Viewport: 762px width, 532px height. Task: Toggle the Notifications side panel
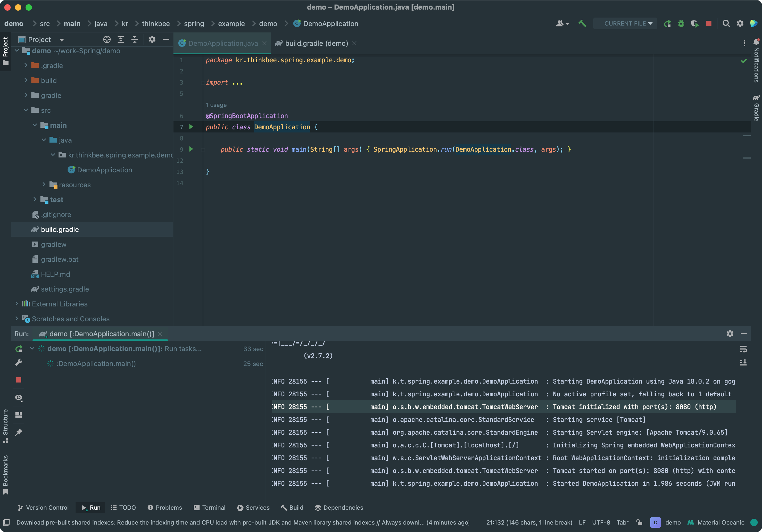click(756, 60)
